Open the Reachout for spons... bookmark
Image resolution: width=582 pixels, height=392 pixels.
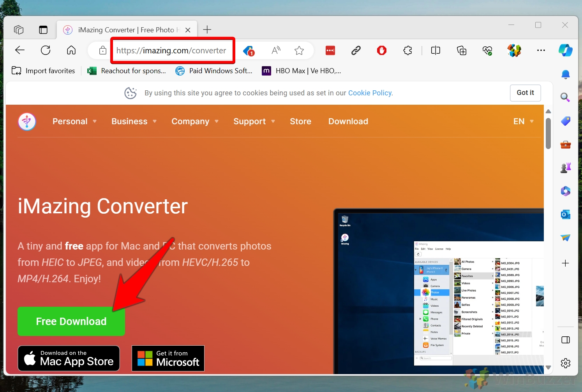127,71
